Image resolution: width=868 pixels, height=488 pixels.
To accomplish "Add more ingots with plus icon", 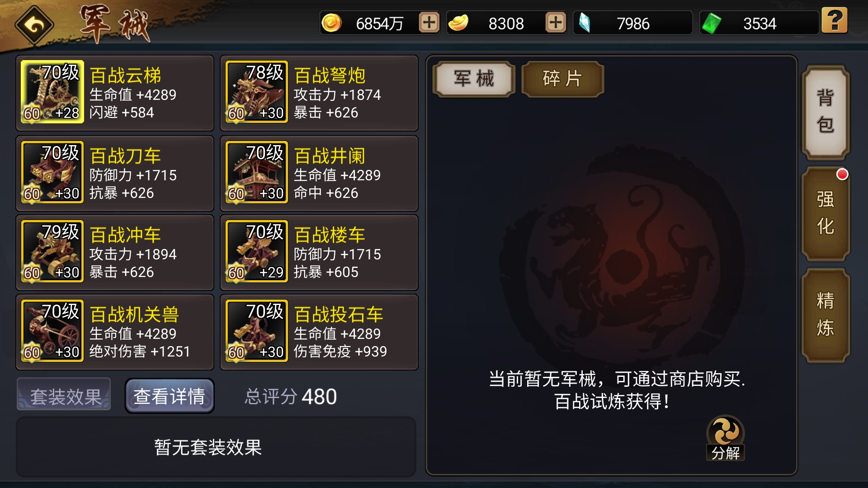I will (x=555, y=22).
